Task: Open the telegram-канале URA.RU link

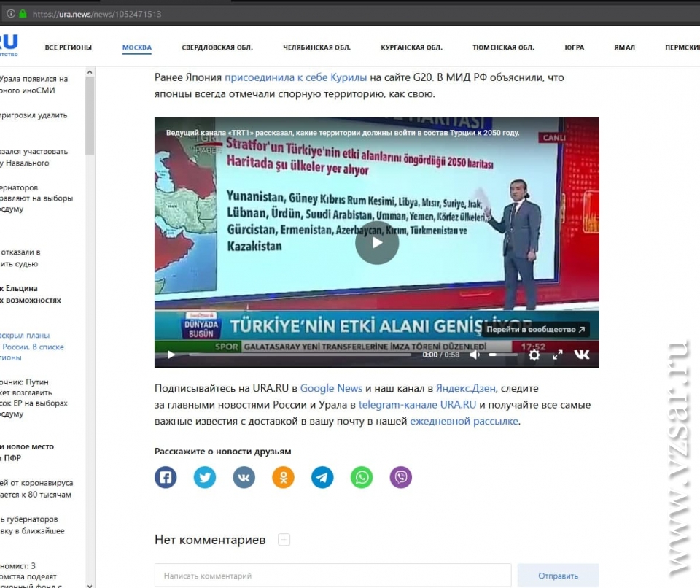Action: [417, 405]
